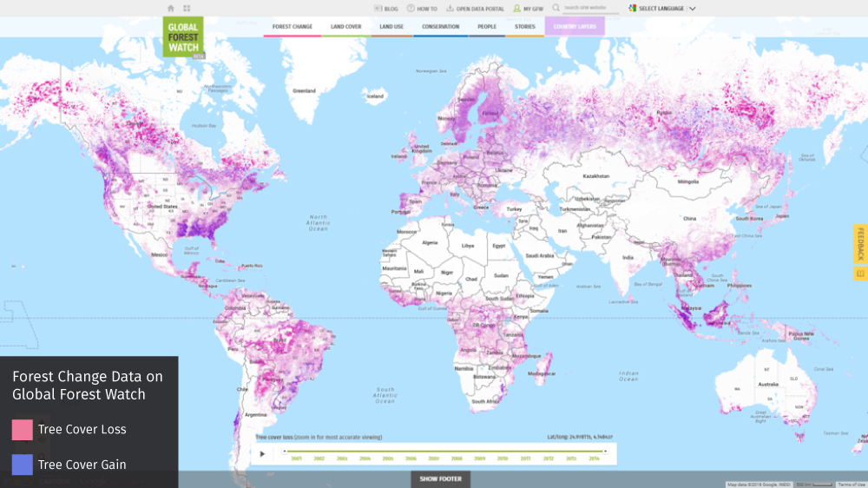Image resolution: width=868 pixels, height=488 pixels.
Task: Select the timeline end handle at 2014
Action: click(605, 452)
